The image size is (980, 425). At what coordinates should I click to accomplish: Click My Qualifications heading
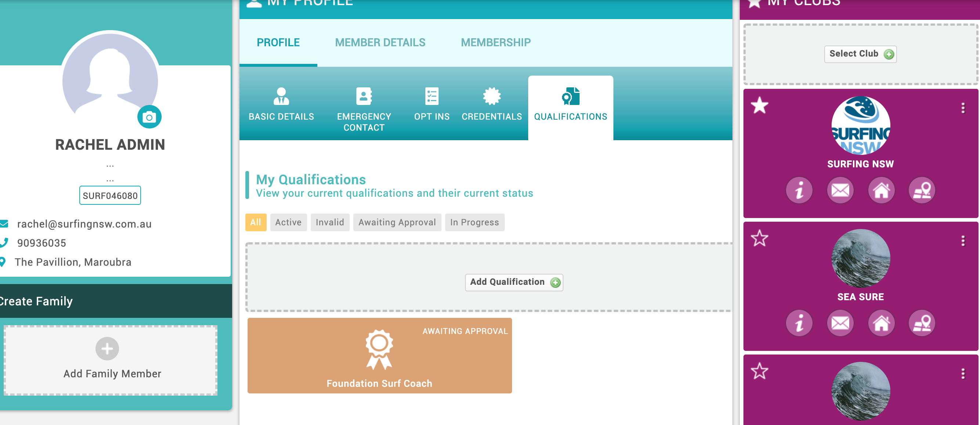pyautogui.click(x=311, y=179)
